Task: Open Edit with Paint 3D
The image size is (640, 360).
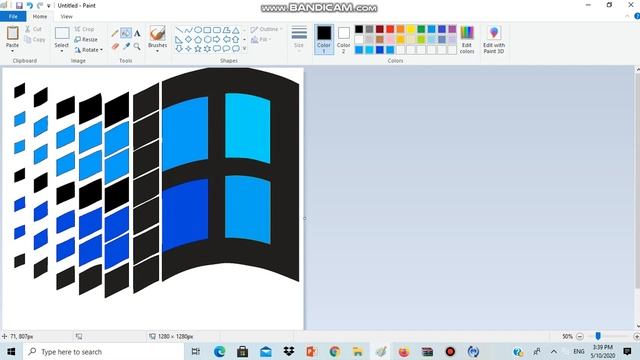Action: pyautogui.click(x=494, y=39)
